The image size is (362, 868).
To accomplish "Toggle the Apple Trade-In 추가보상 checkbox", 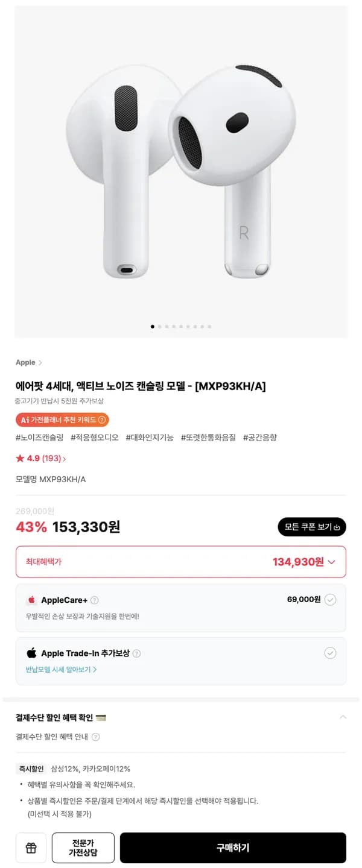I will [330, 653].
